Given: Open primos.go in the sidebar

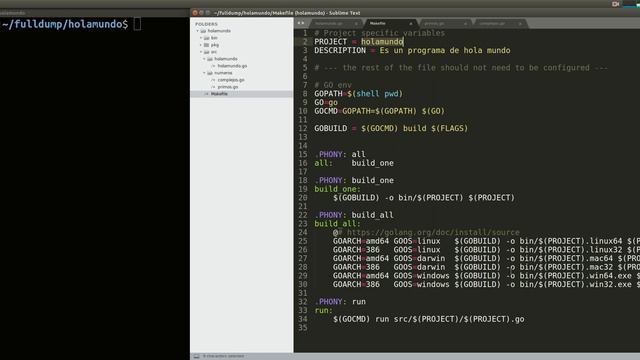Looking at the screenshot, I should pos(228,87).
